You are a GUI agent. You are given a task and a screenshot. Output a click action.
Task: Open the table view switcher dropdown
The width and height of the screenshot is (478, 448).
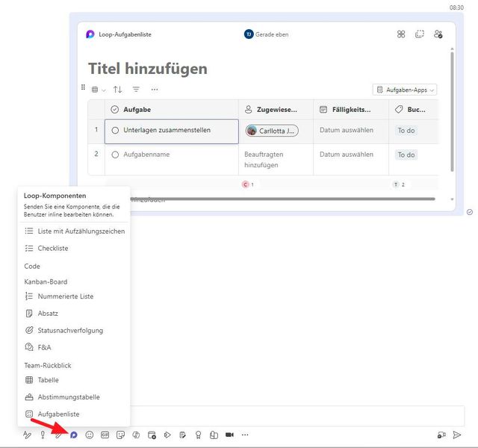coord(99,90)
